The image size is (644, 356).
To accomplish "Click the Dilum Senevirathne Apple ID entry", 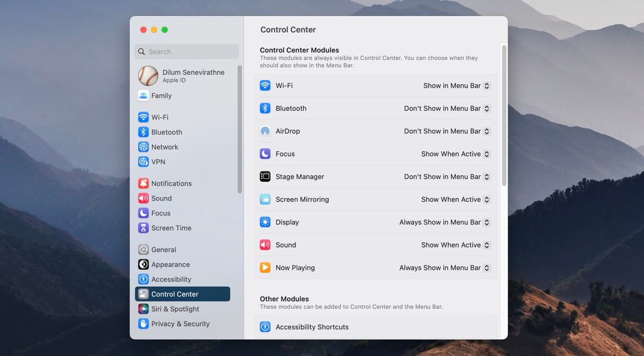I will pyautogui.click(x=180, y=76).
